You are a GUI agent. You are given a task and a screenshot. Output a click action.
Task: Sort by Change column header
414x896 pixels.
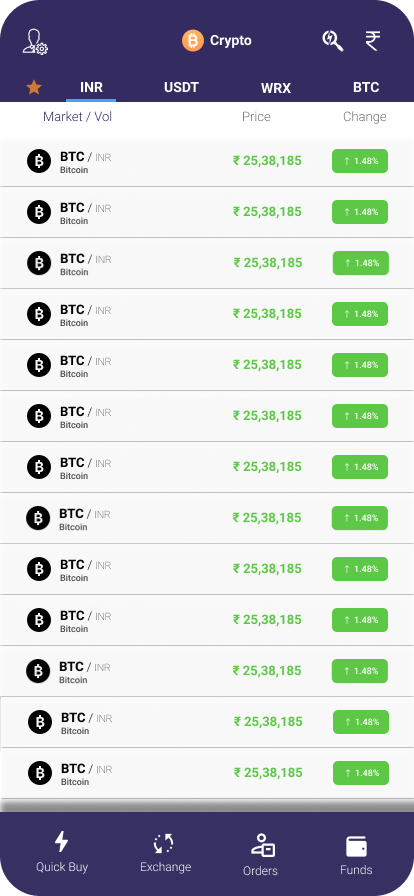click(365, 117)
